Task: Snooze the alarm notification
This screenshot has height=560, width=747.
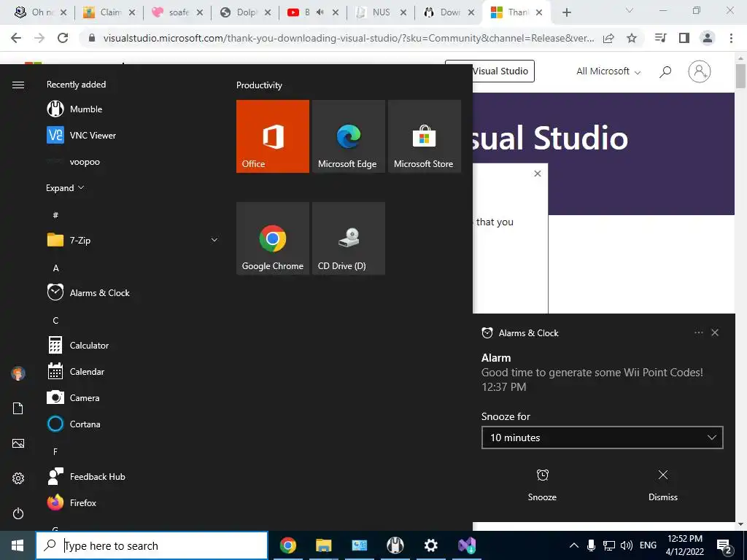Action: [x=542, y=485]
